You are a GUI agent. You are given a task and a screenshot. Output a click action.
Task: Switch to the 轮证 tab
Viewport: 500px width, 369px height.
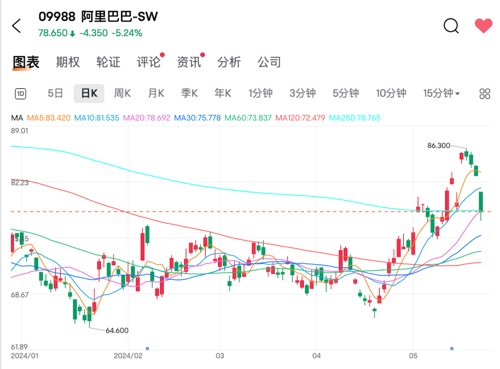[108, 62]
